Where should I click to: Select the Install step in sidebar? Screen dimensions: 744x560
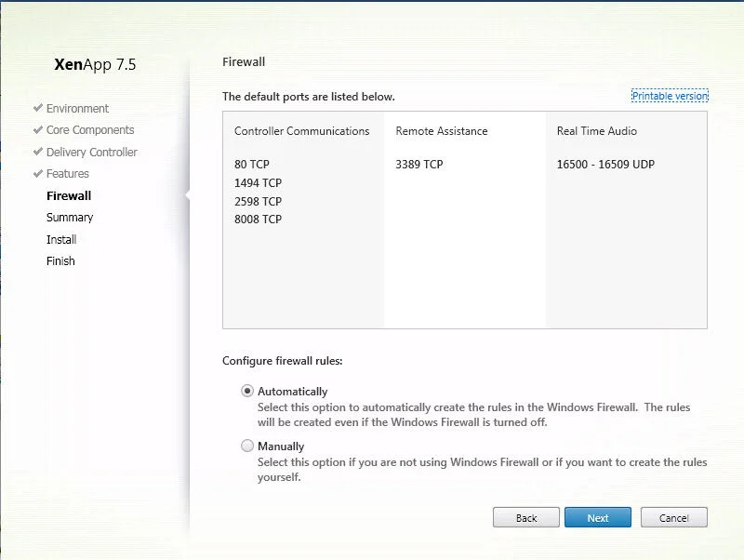(61, 239)
